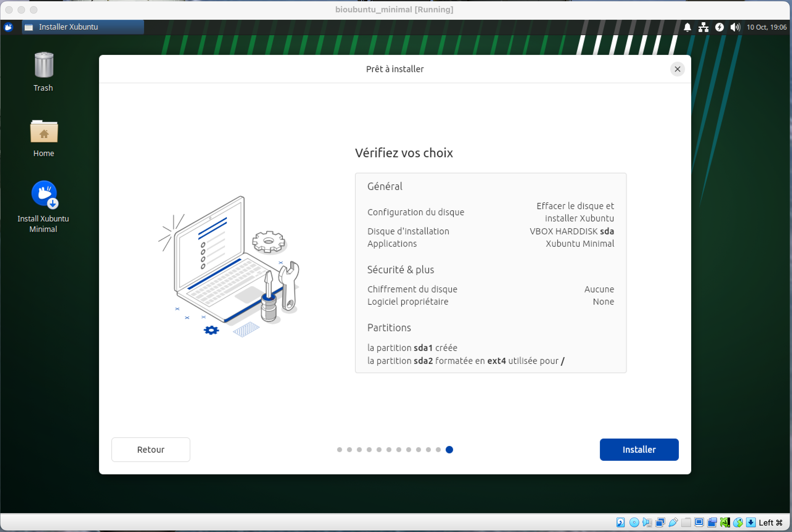Click the VirtualBox hard disk status icon

(x=621, y=522)
